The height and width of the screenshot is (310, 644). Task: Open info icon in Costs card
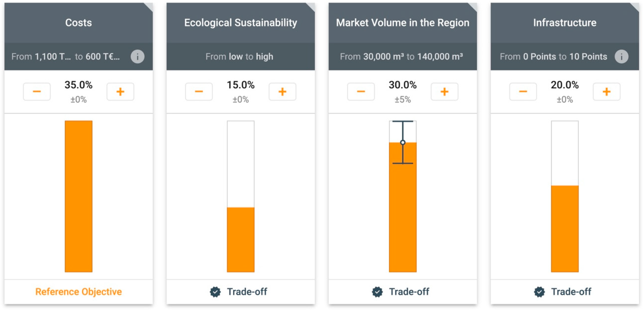(138, 56)
